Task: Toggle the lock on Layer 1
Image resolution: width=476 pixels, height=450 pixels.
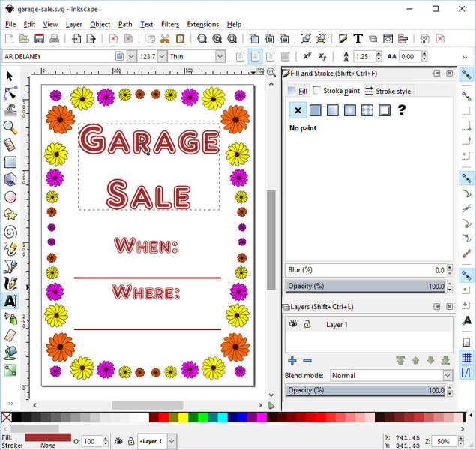Action: (307, 324)
